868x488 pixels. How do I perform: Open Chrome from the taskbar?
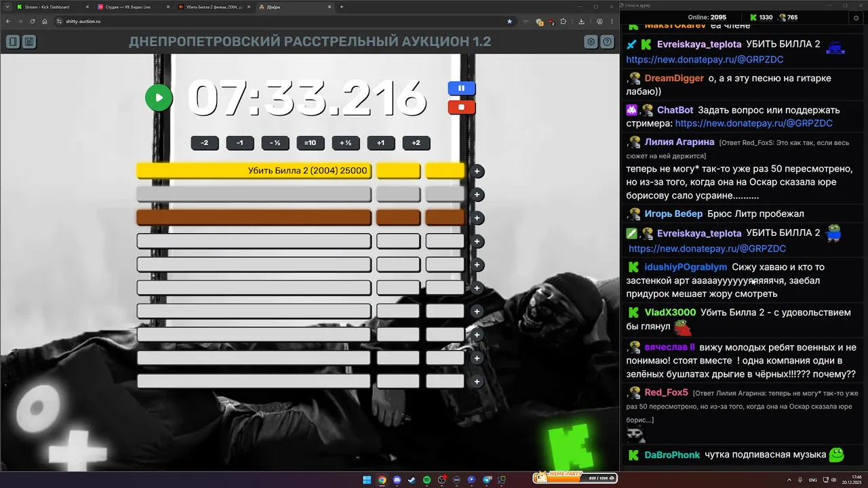point(382,480)
